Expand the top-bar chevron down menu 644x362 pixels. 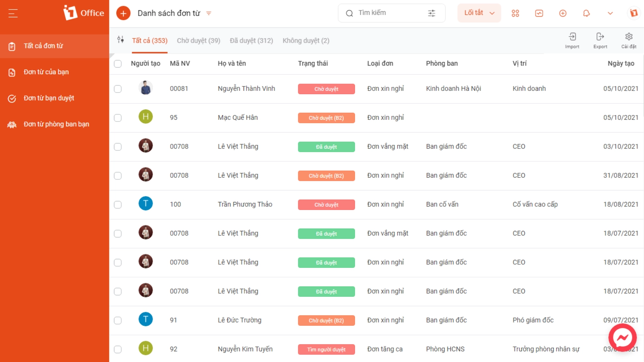(610, 13)
